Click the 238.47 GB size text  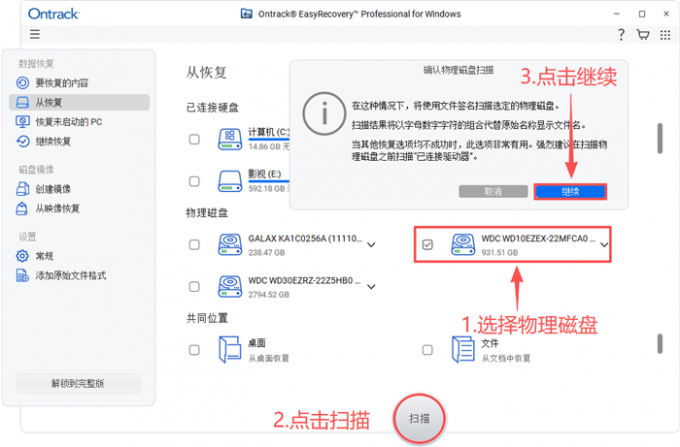pos(267,252)
